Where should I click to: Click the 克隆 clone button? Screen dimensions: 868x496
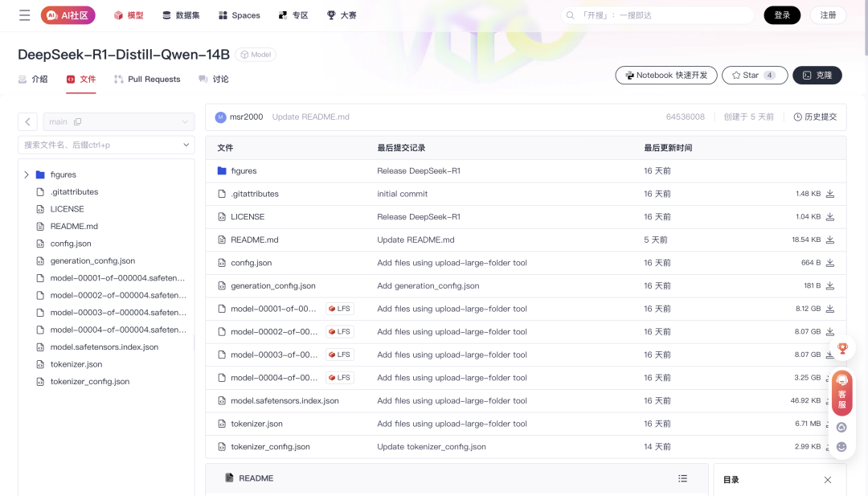tap(817, 76)
